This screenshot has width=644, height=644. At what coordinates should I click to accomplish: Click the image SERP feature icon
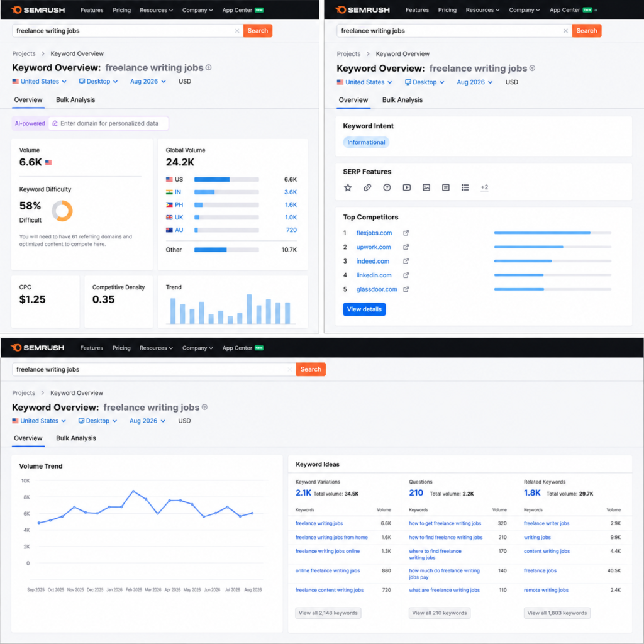click(426, 187)
